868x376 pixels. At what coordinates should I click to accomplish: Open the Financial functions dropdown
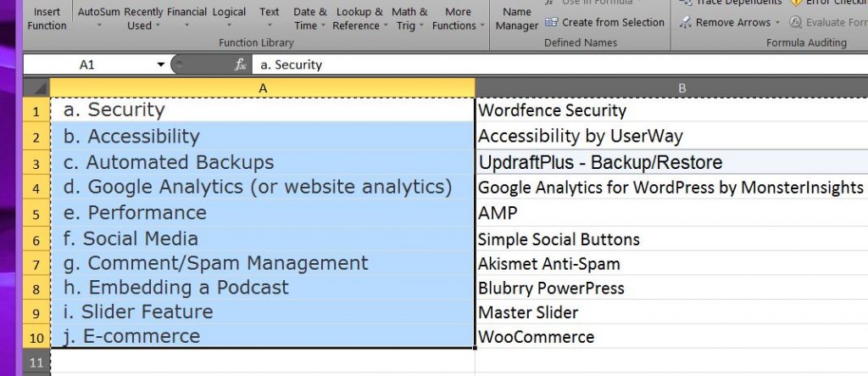(186, 19)
